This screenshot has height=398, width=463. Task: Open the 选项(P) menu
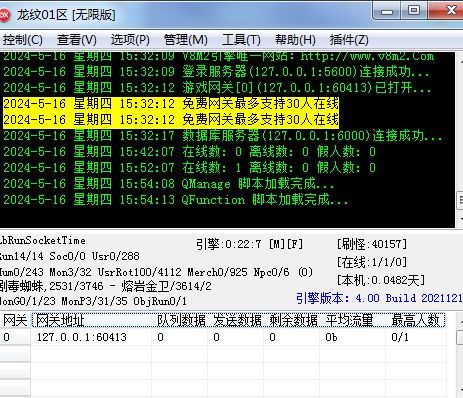[130, 40]
